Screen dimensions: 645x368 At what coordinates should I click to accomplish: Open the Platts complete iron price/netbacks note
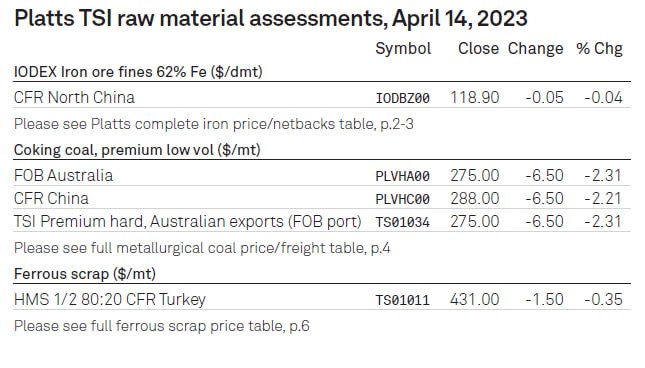[x=214, y=124]
